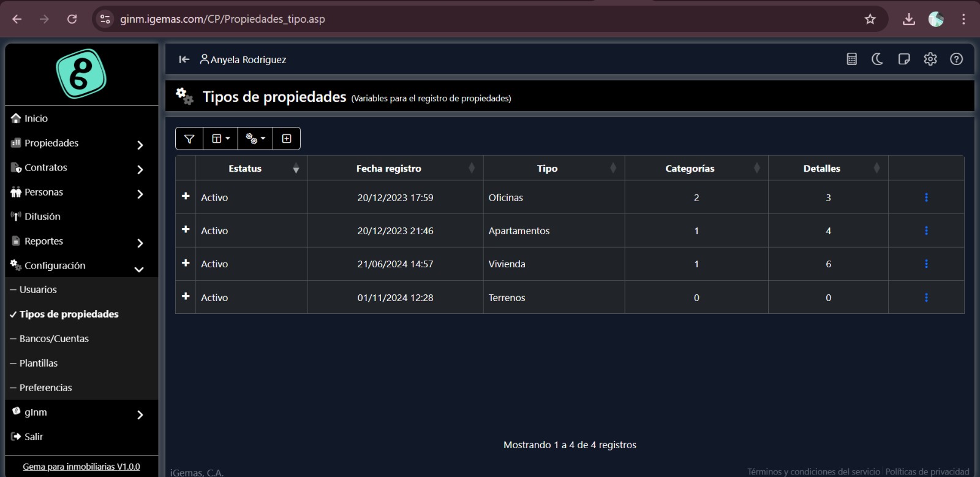
Task: Click the help question mark icon
Action: (956, 59)
